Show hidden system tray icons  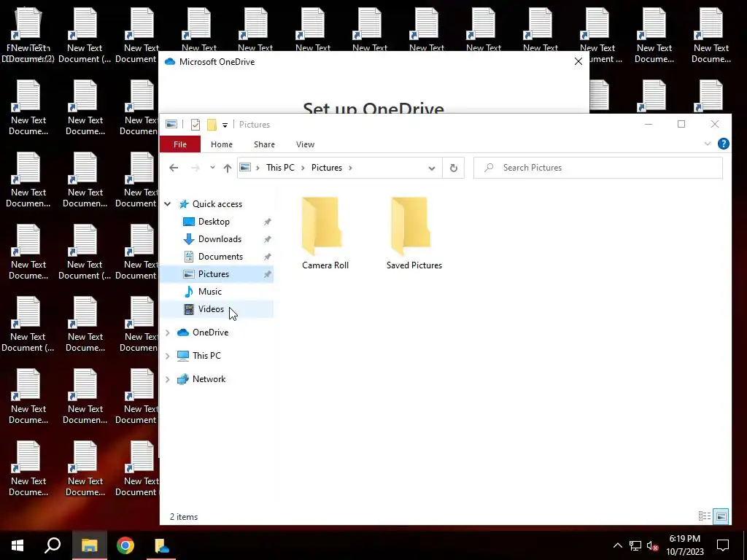click(617, 545)
